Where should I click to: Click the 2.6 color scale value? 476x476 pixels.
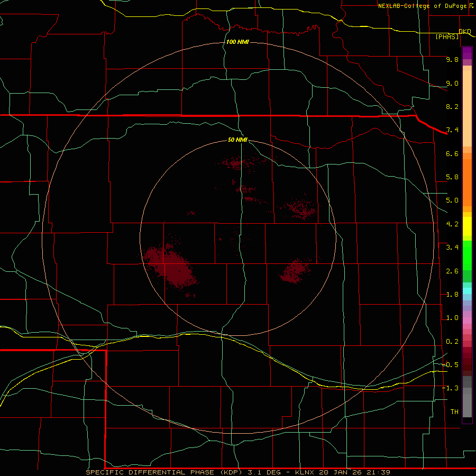[x=452, y=271]
